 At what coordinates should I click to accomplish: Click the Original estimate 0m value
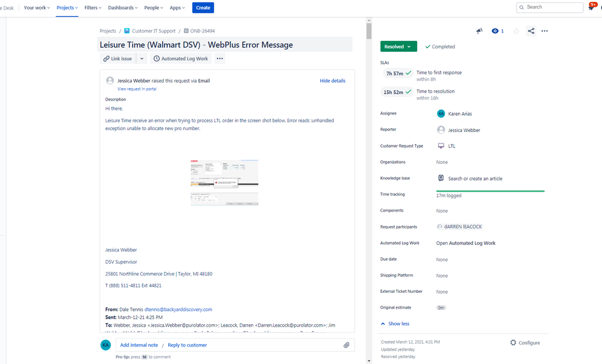441,307
